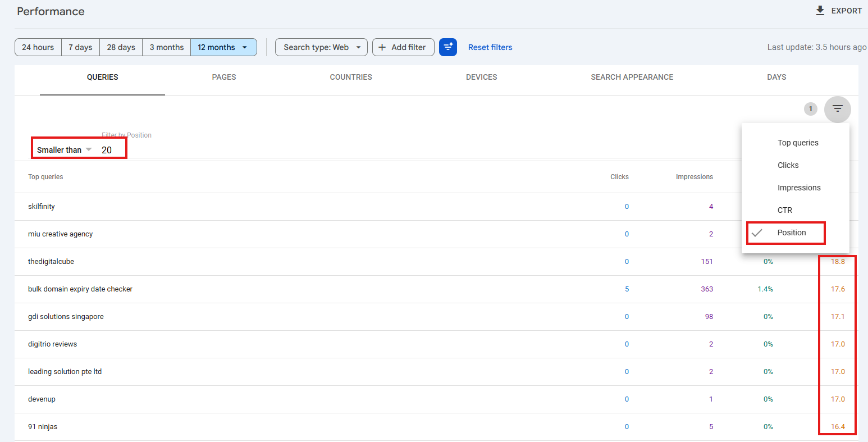Click the table filter rows icon
This screenshot has width=868, height=442.
[837, 109]
